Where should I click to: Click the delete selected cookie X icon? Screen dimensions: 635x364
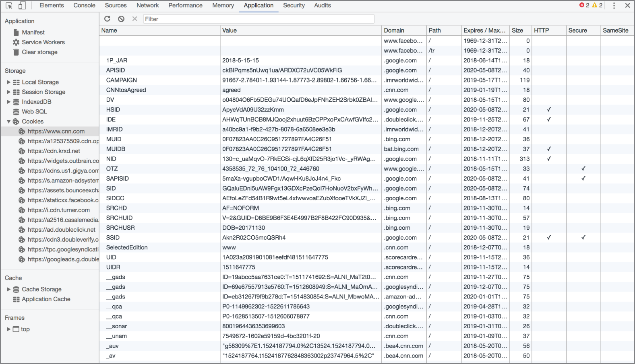pyautogui.click(x=134, y=19)
